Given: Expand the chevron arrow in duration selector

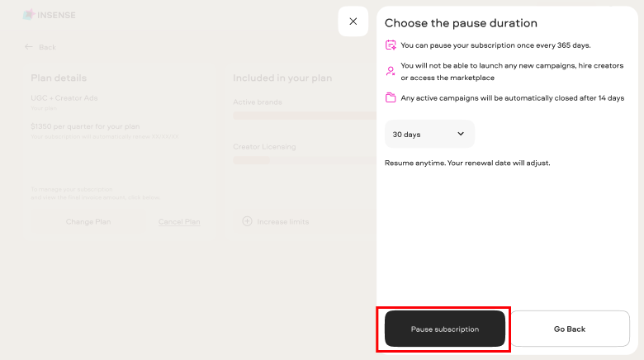Looking at the screenshot, I should (461, 134).
